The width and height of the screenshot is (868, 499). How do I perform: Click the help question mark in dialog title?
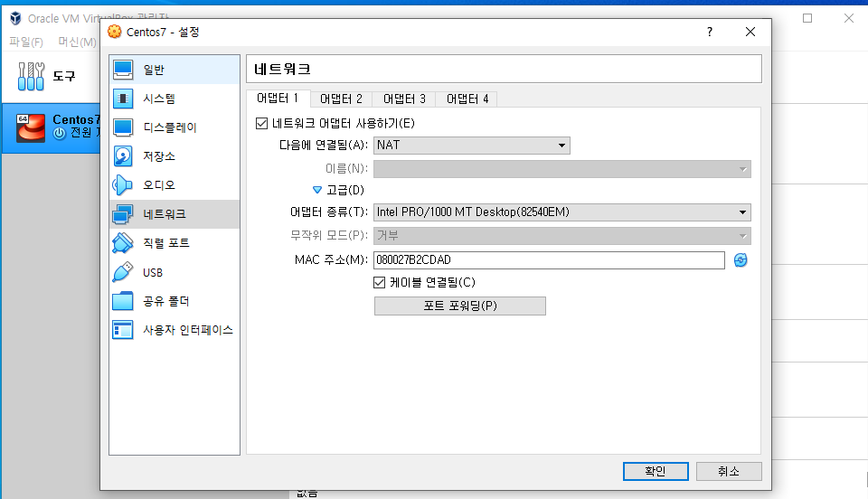(x=710, y=32)
